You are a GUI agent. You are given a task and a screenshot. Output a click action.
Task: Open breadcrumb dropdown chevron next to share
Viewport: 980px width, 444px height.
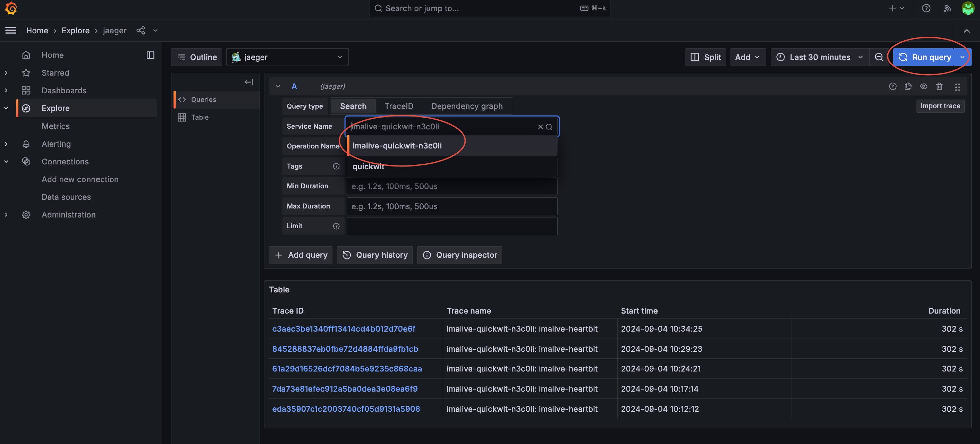tap(155, 31)
